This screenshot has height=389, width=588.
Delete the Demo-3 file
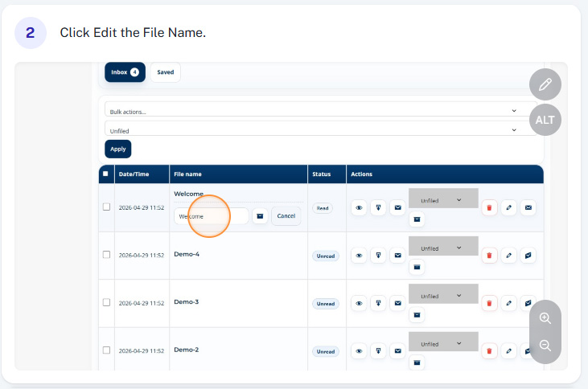coord(489,303)
